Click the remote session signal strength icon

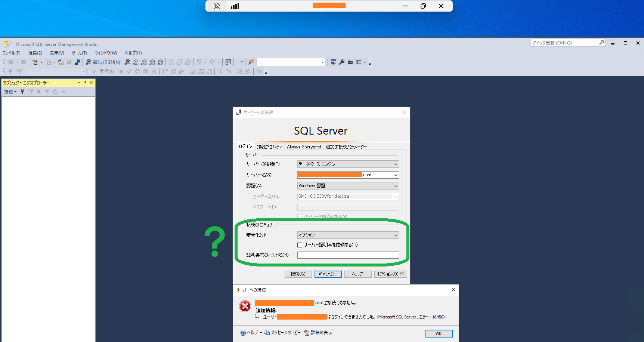[x=235, y=6]
